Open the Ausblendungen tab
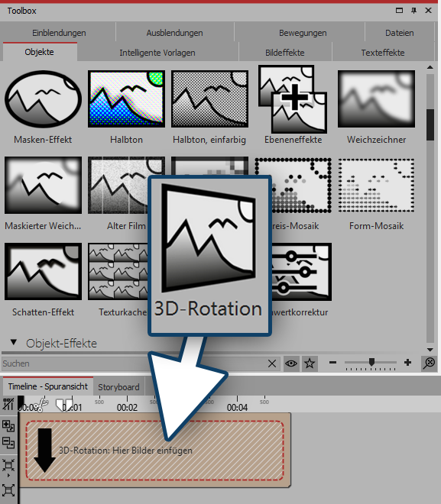The height and width of the screenshot is (504, 441). coord(175,33)
